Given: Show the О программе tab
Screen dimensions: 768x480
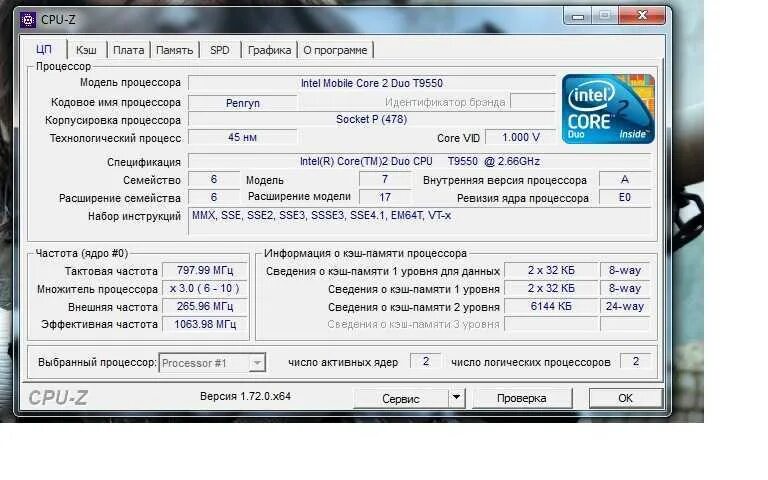Looking at the screenshot, I should click(x=335, y=50).
